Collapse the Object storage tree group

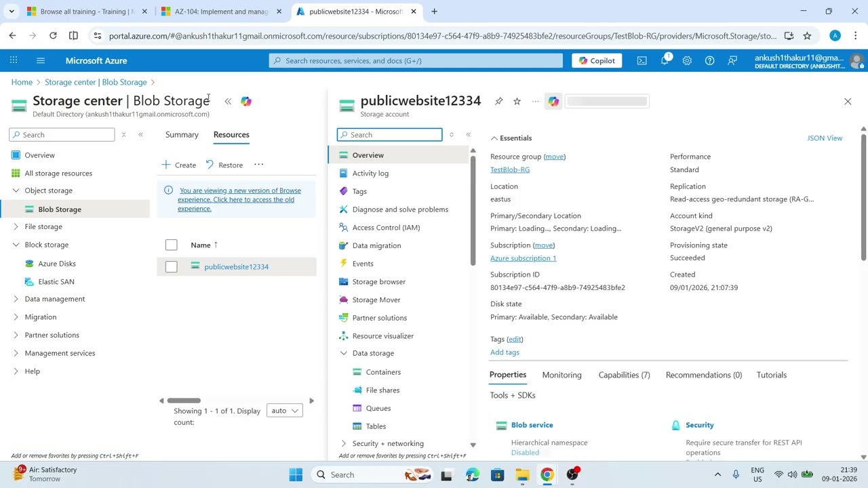[16, 190]
